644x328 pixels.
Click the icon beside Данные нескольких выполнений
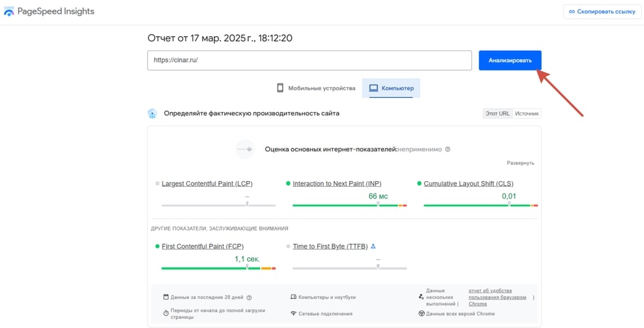coord(421,297)
